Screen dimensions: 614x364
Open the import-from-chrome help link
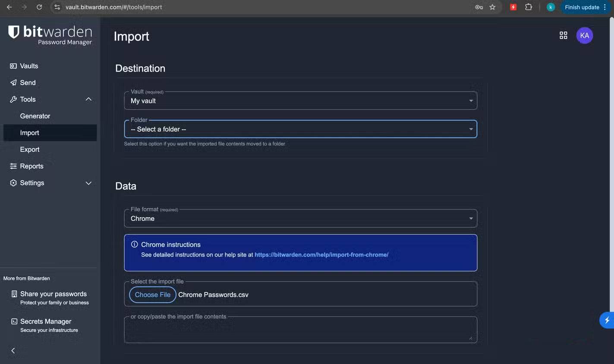coord(321,255)
